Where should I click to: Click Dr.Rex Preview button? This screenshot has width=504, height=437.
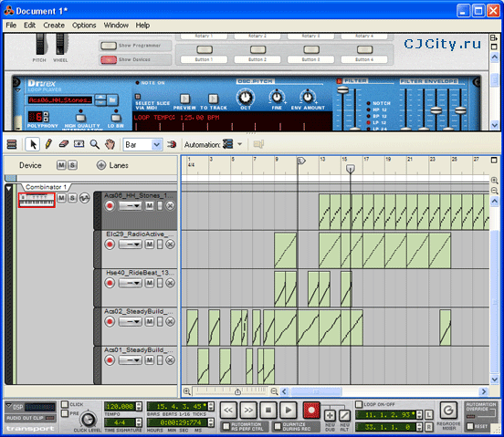tap(184, 99)
